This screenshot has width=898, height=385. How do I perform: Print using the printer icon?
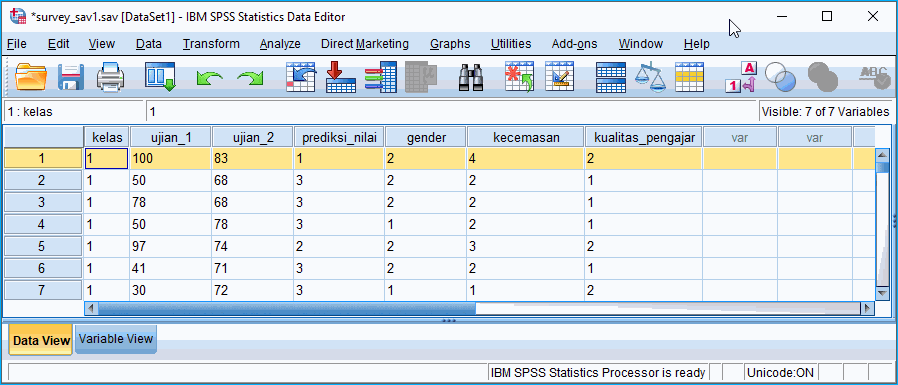pos(111,77)
